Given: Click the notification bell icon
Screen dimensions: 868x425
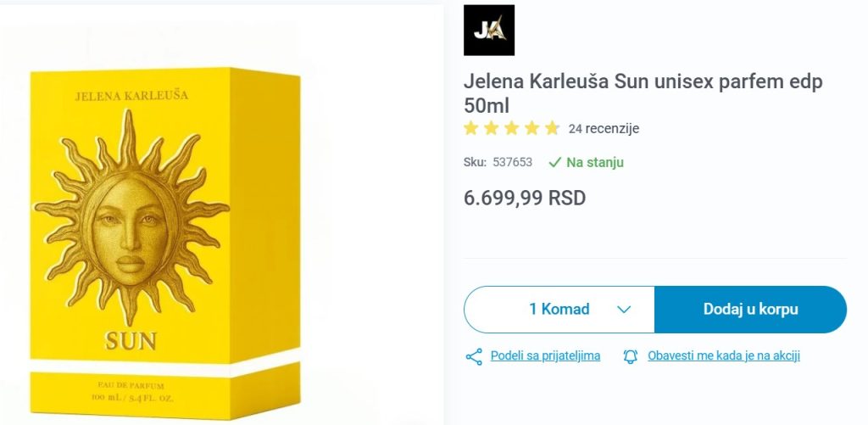Looking at the screenshot, I should pos(631,356).
